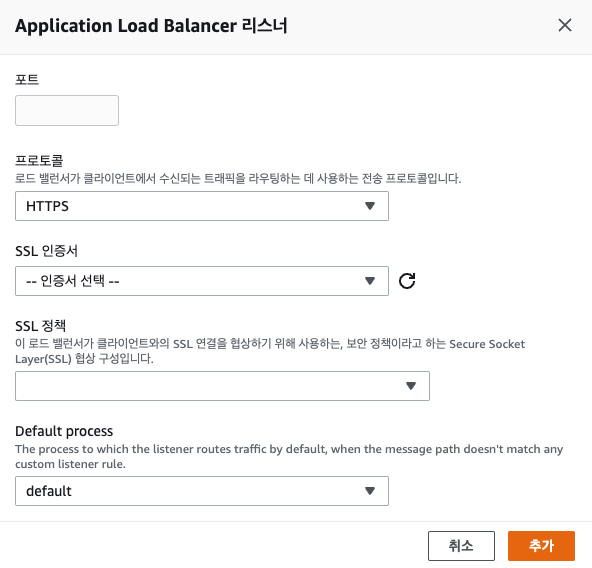Click the 'SSL 정책' label
592x568 pixels.
40,326
